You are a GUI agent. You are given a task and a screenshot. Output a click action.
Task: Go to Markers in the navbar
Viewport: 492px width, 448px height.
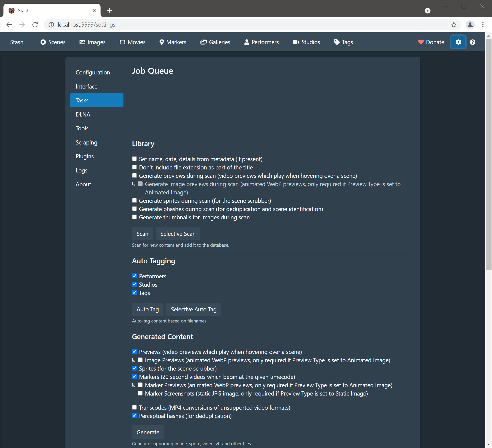point(173,42)
